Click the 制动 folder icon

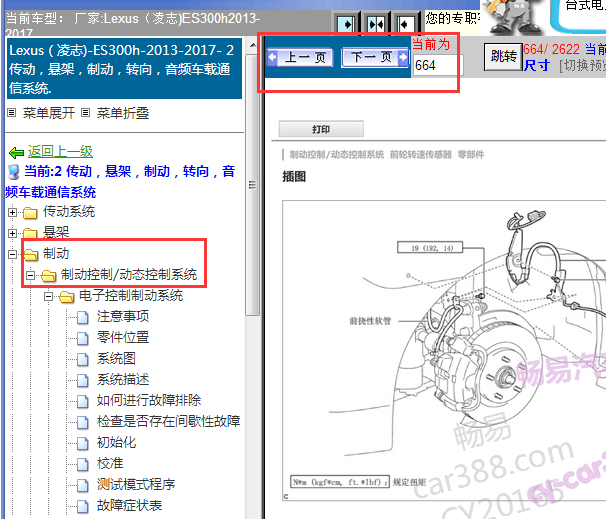point(31,254)
